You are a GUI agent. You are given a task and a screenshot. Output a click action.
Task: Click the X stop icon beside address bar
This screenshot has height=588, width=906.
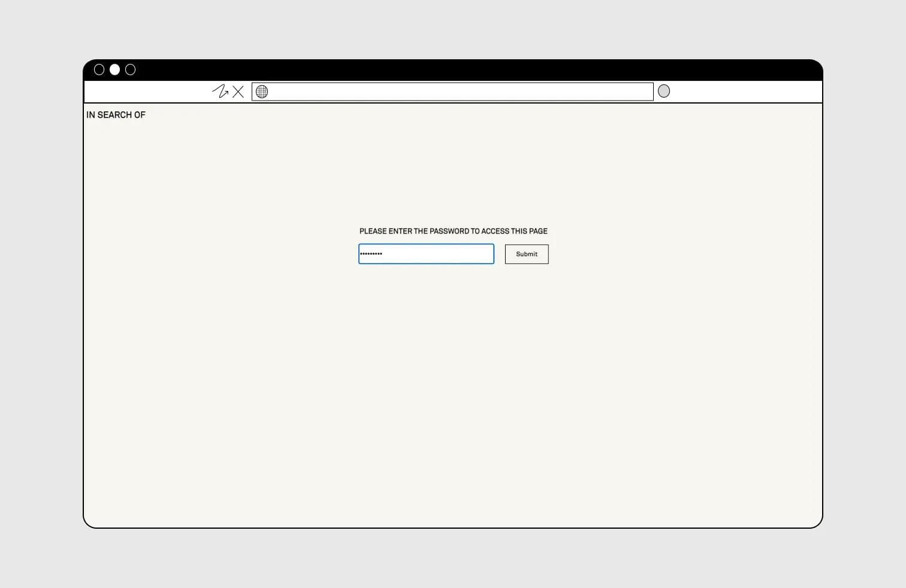[238, 92]
